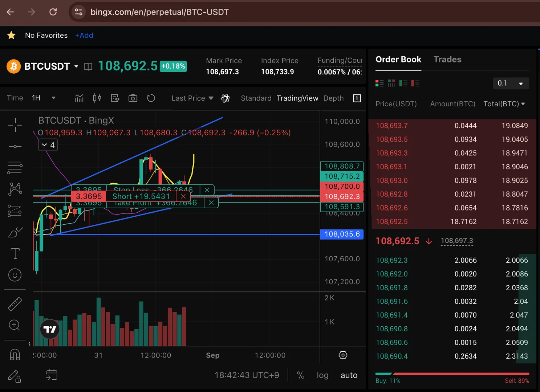The width and height of the screenshot is (540, 392).
Task: Open timezone menu at 18:42:43 UTC+9
Action: tap(247, 375)
